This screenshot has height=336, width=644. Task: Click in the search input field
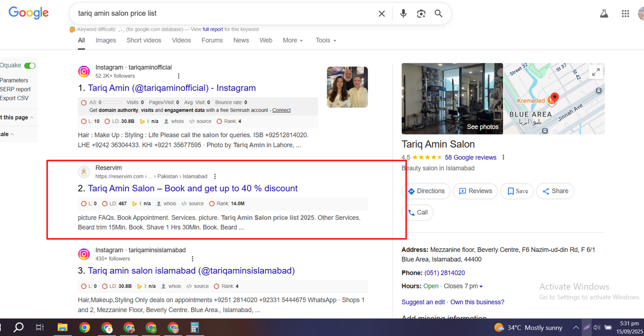(x=221, y=14)
